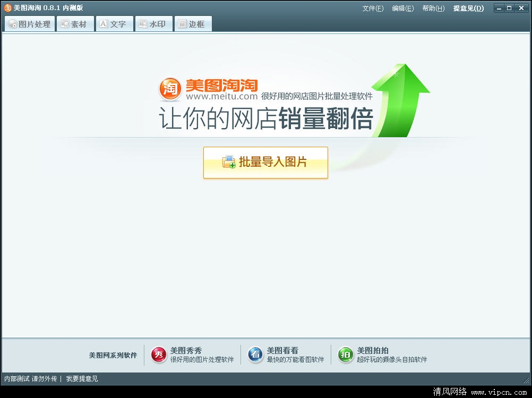Minimize the 美图淘淘 window
Image resolution: width=532 pixels, height=398 pixels.
pos(499,8)
